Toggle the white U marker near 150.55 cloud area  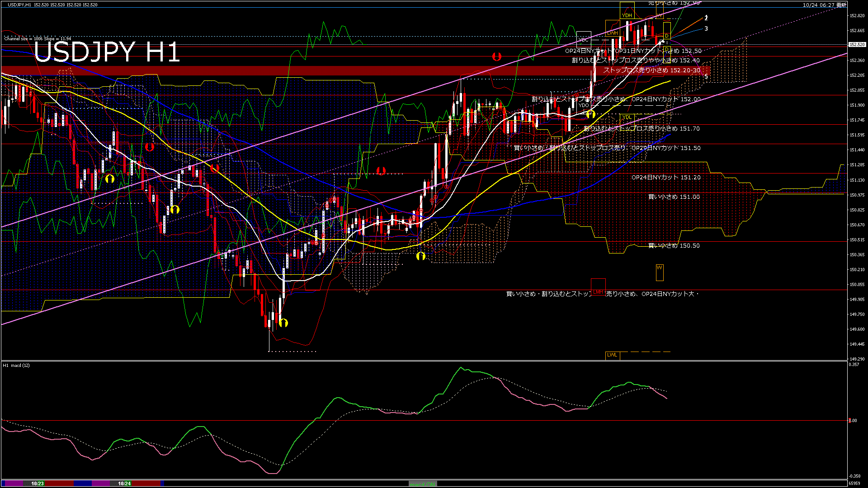[420, 256]
